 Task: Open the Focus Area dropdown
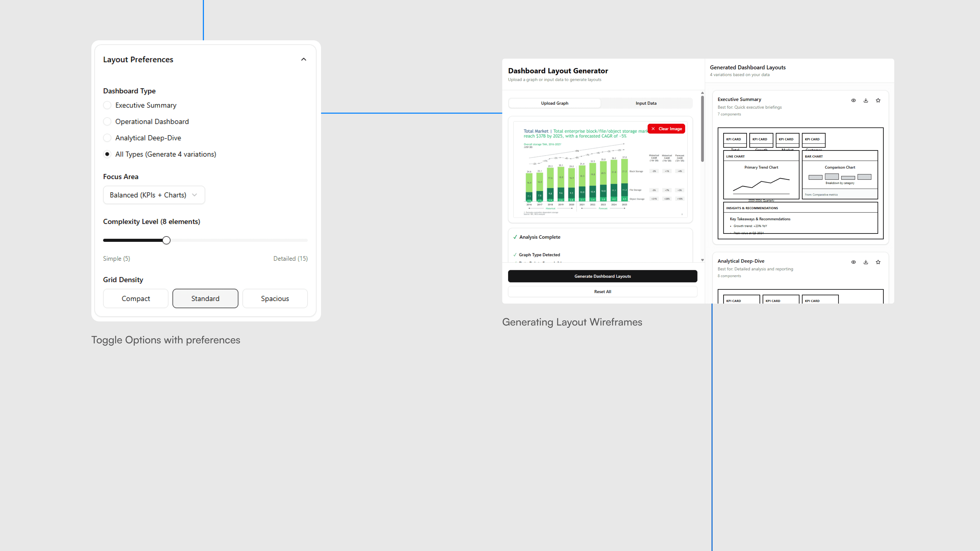point(154,195)
